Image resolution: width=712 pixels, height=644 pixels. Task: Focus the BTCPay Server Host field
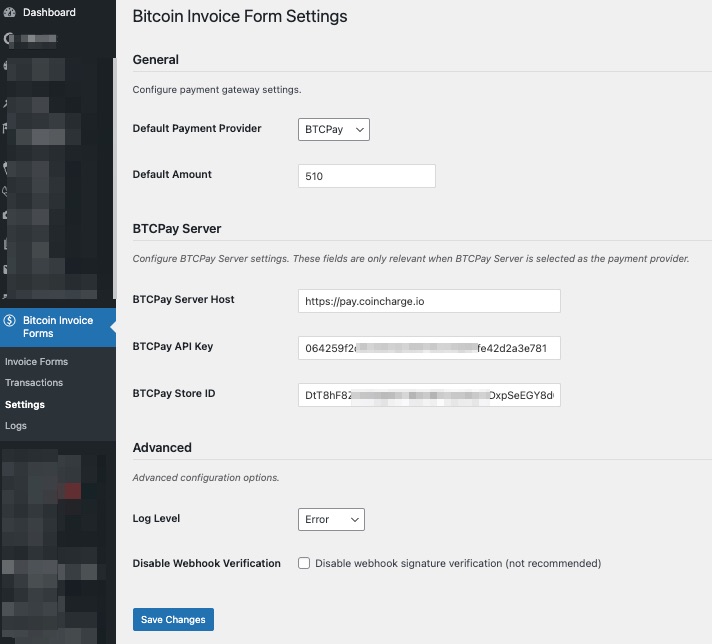pos(428,301)
